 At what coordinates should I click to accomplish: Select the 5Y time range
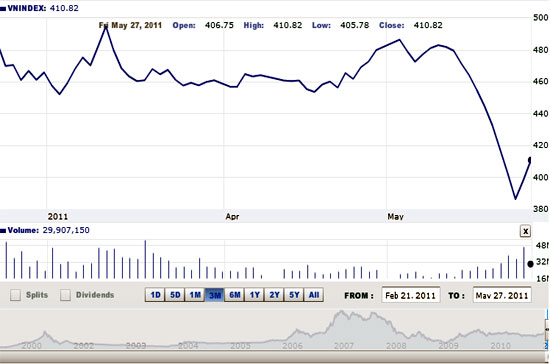tap(294, 295)
